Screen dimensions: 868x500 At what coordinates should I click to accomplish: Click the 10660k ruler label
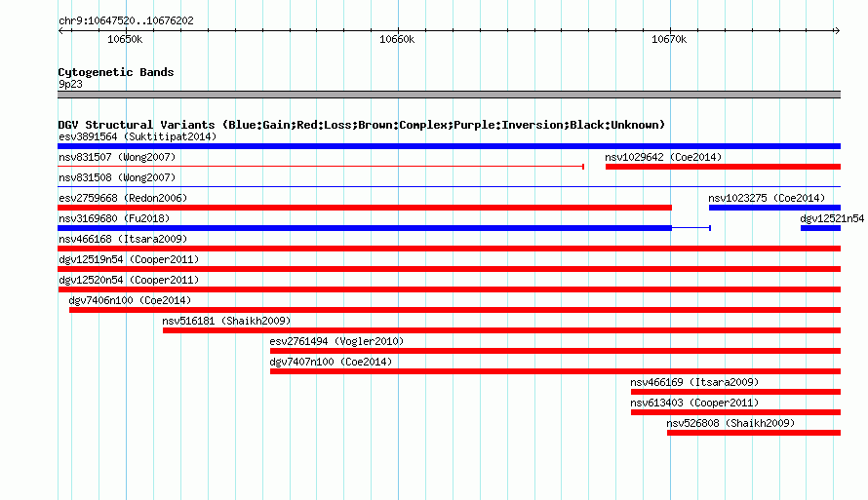coord(396,39)
